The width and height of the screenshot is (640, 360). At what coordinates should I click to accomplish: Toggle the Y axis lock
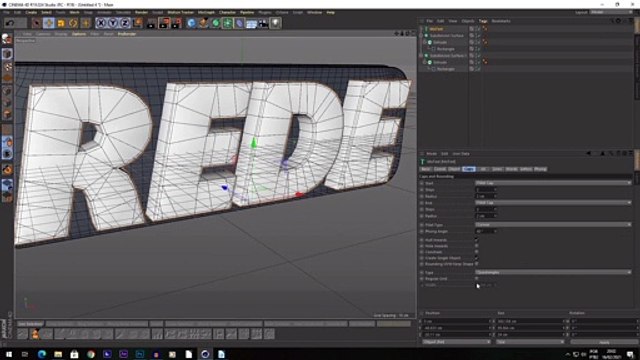click(113, 23)
